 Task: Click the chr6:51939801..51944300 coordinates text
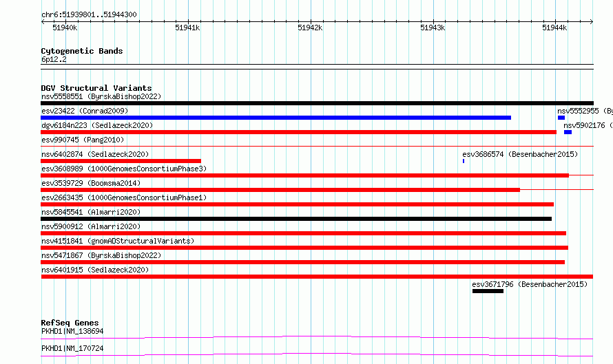click(x=89, y=14)
